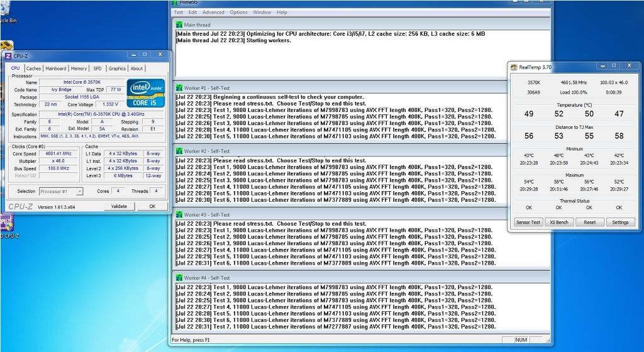Click the Main thread window icon

pyautogui.click(x=179, y=25)
